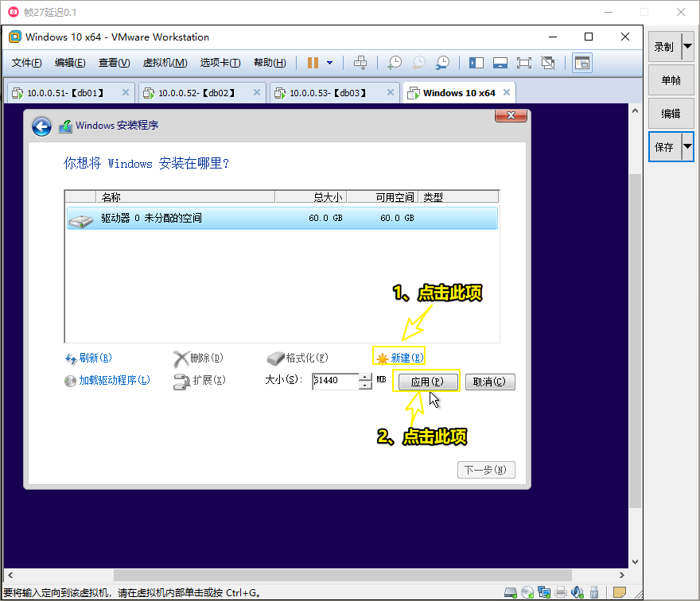The image size is (700, 601).
Task: Expand the dropdown arrow next to 录制
Action: coord(687,46)
